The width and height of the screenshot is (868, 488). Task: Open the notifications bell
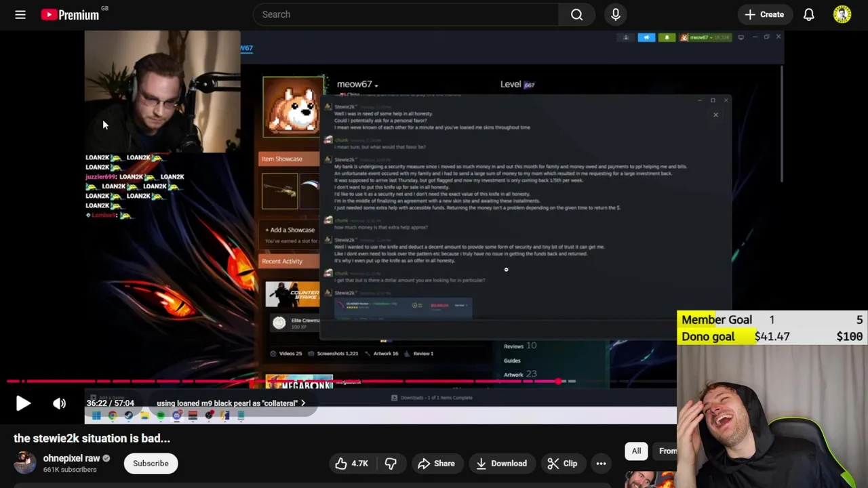coord(809,14)
